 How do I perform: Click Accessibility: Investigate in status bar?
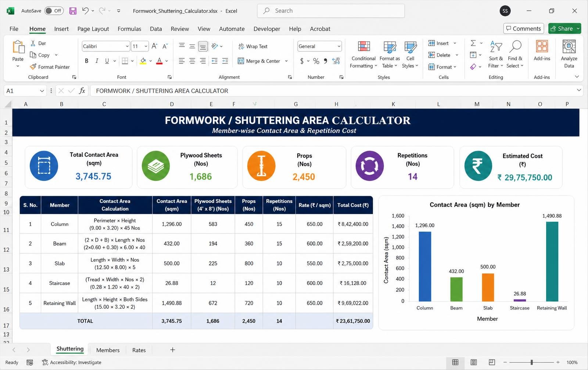click(x=72, y=362)
